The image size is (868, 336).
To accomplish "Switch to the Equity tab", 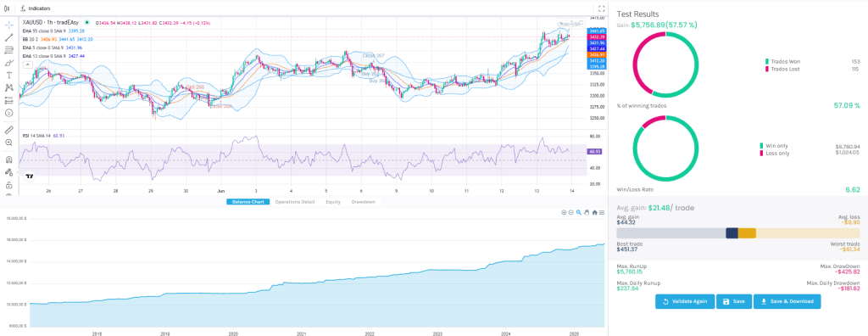I will [333, 202].
